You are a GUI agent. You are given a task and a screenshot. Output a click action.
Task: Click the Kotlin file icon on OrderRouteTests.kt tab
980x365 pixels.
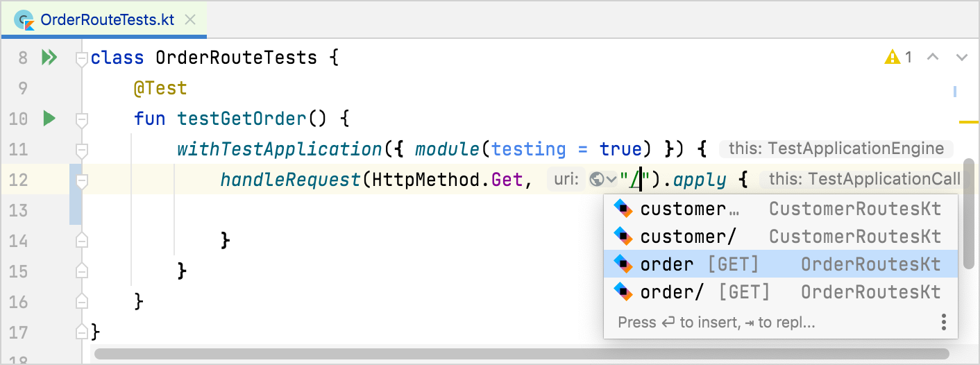coord(26,20)
